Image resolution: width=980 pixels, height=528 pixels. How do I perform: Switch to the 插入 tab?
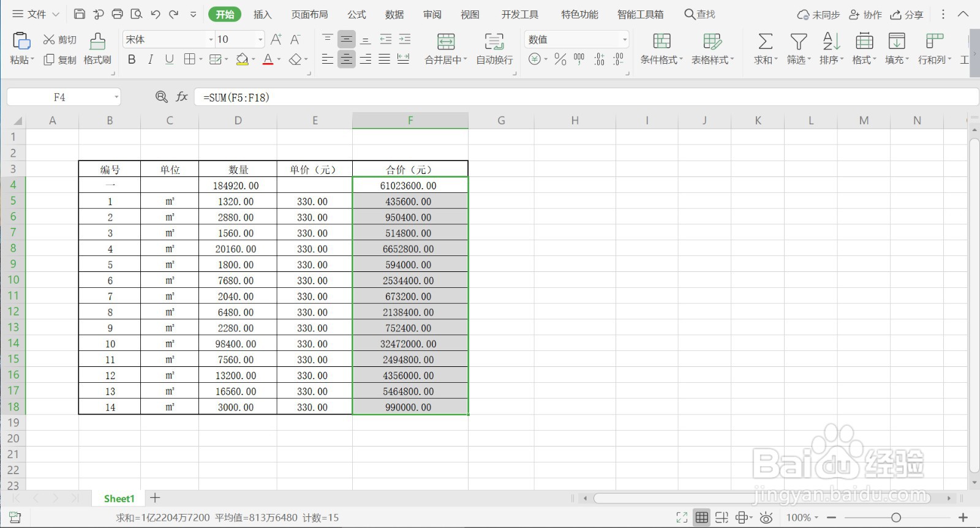[262, 14]
